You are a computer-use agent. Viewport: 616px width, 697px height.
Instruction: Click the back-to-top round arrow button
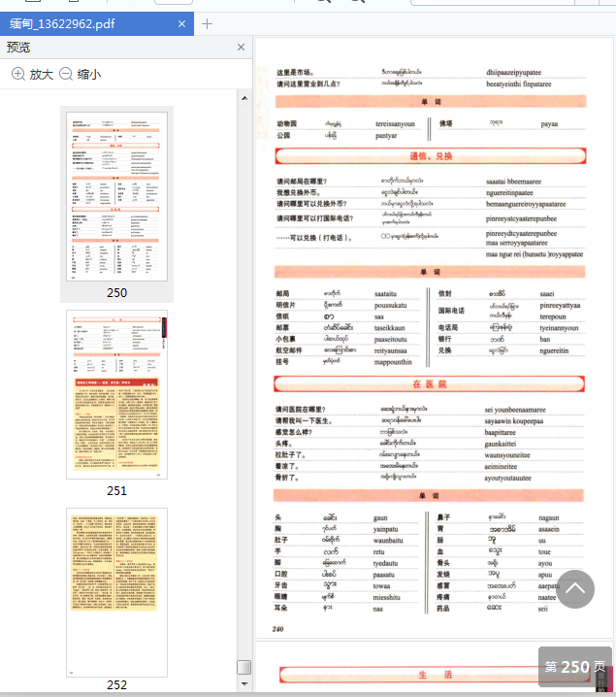click(575, 589)
